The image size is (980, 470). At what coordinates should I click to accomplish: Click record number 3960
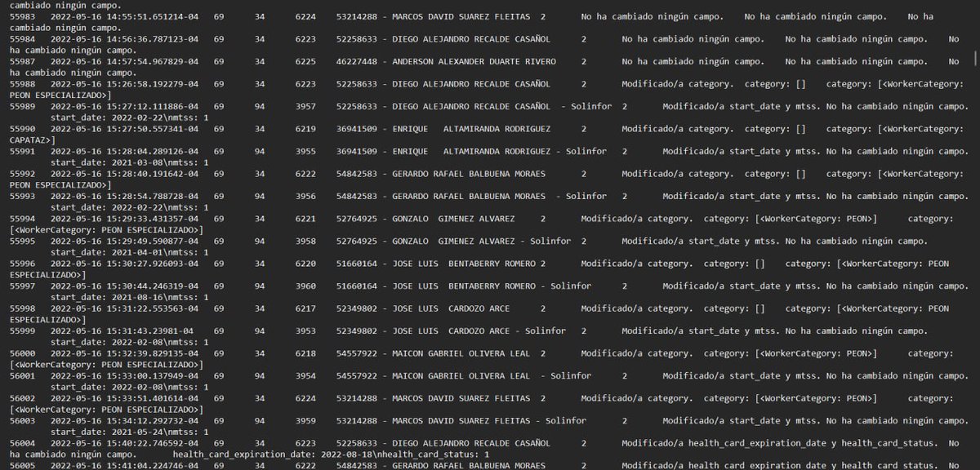click(305, 286)
